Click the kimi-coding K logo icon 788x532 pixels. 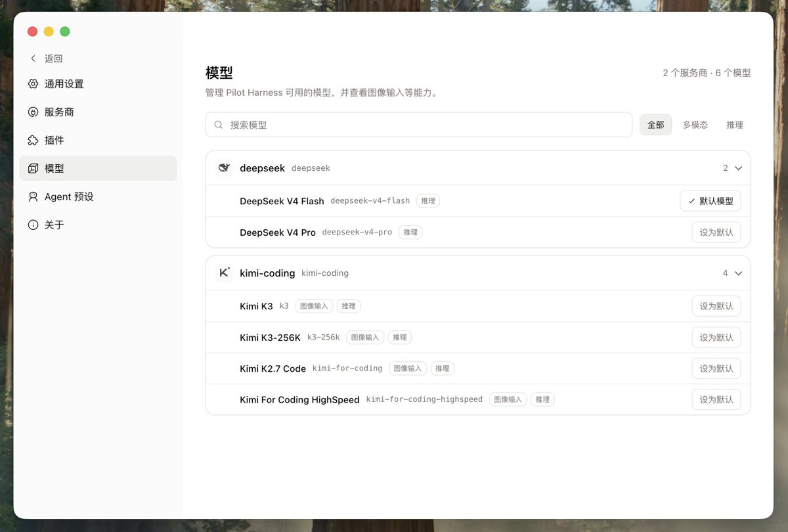coord(224,273)
